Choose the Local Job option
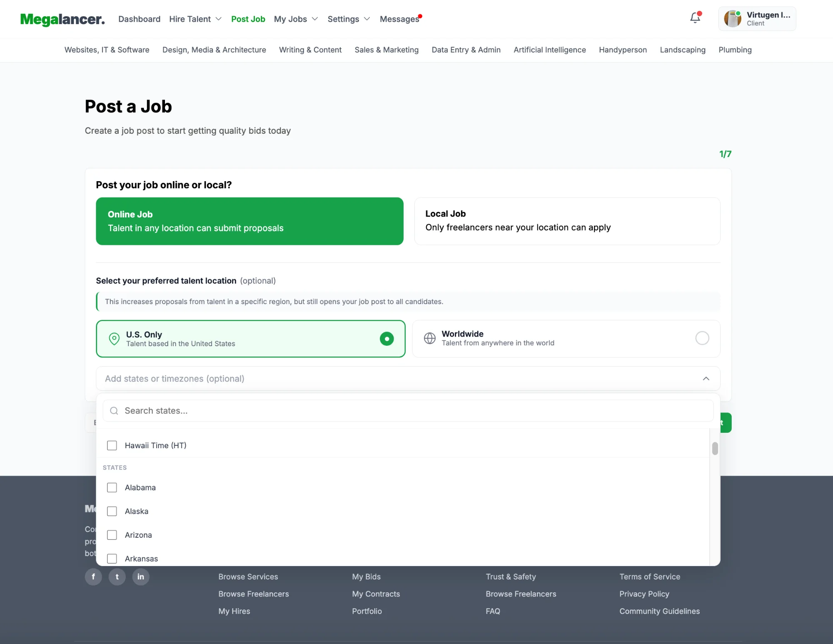Image resolution: width=833 pixels, height=644 pixels. coord(567,221)
